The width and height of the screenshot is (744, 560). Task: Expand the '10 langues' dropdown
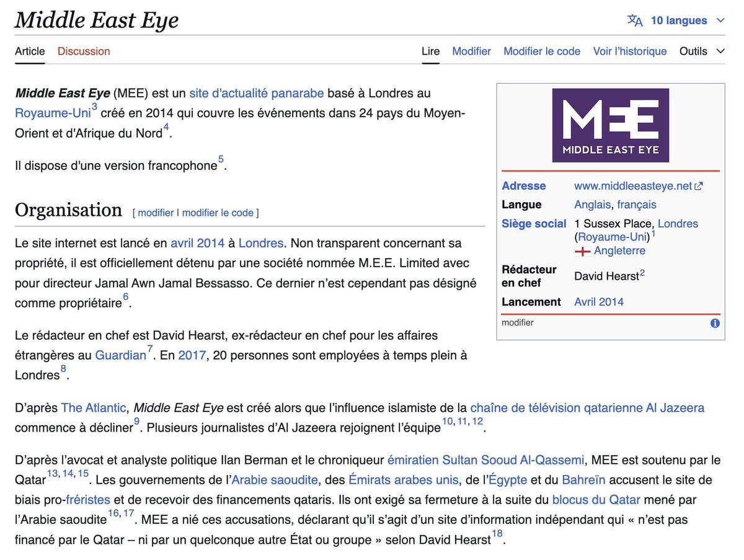click(x=679, y=20)
